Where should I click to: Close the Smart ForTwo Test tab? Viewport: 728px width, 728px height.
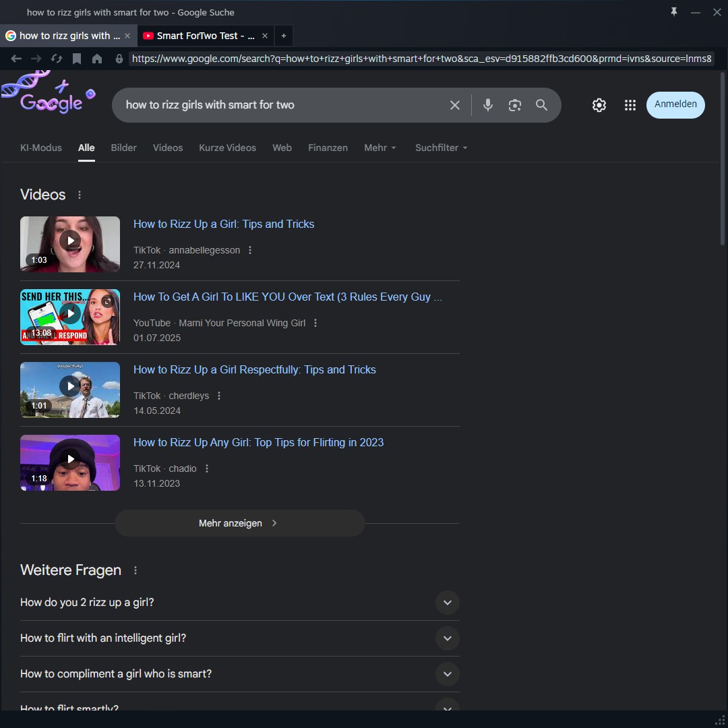tap(265, 36)
